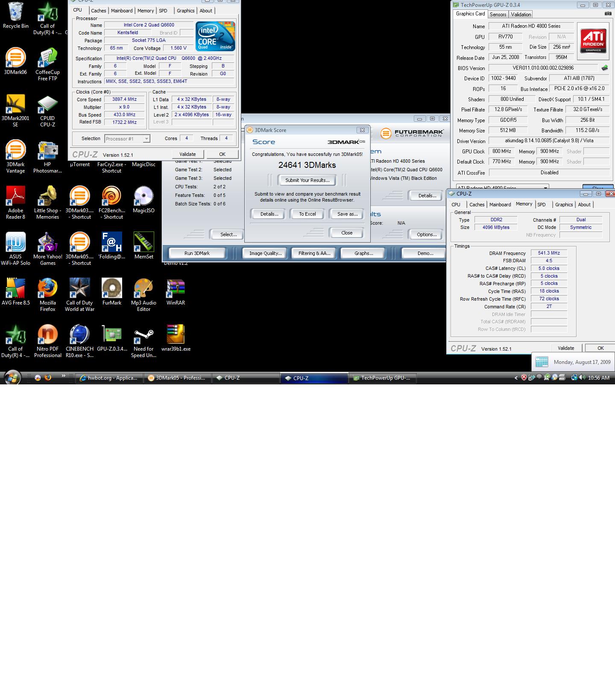Expand the Quick Launch overflow chevron
This screenshot has height=700, width=615.
coord(64,376)
